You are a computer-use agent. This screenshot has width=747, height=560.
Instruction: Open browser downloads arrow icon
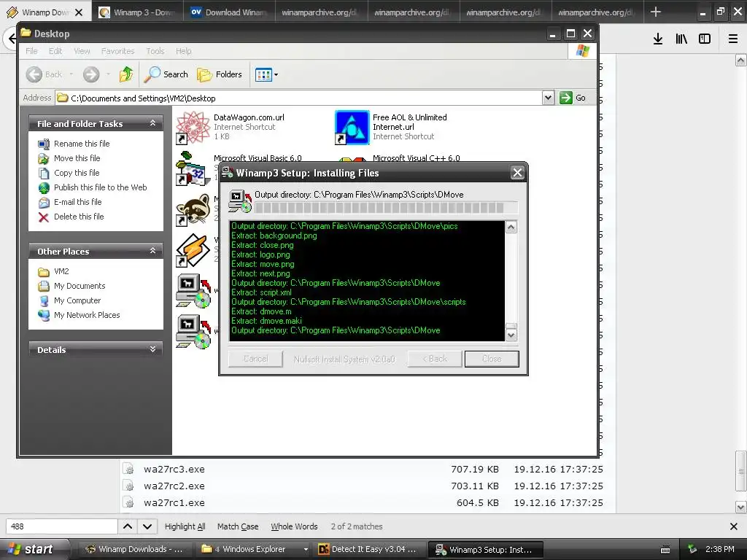pyautogui.click(x=658, y=39)
